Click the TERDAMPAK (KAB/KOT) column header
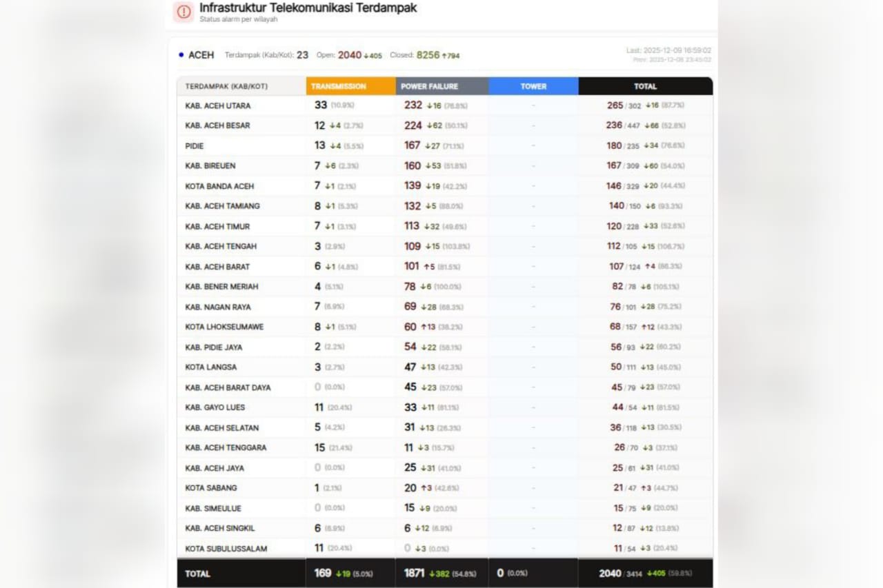Screen dimensions: 883x588 click(226, 87)
